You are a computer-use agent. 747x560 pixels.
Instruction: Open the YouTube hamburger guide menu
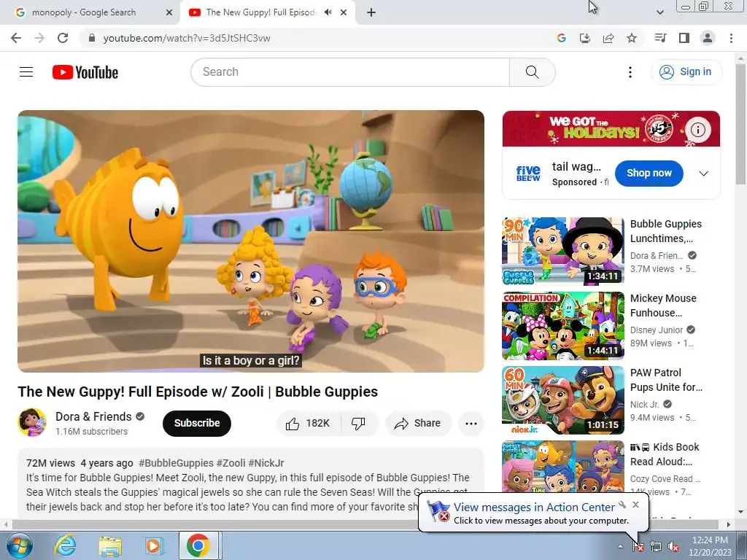(x=26, y=72)
